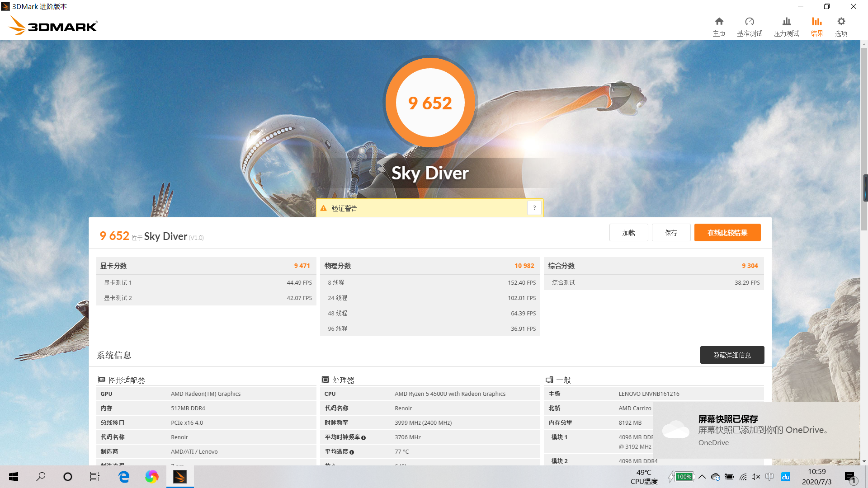
Task: Click the 一般 section monitor icon
Action: [x=549, y=380]
